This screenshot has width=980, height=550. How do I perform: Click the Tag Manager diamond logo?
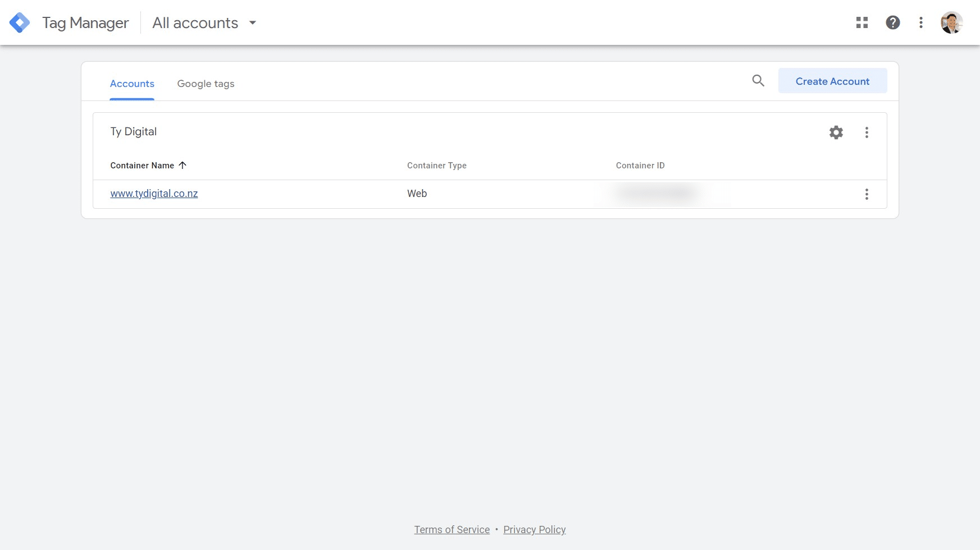(x=20, y=23)
